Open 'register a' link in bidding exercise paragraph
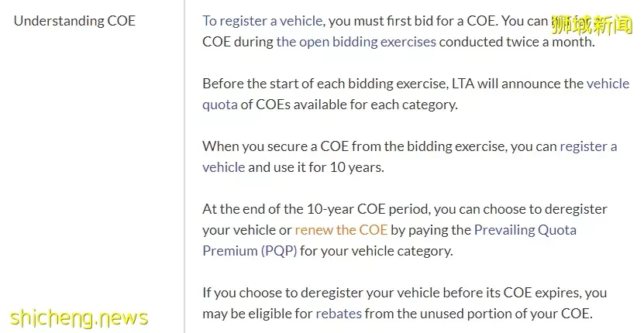 [x=588, y=146]
